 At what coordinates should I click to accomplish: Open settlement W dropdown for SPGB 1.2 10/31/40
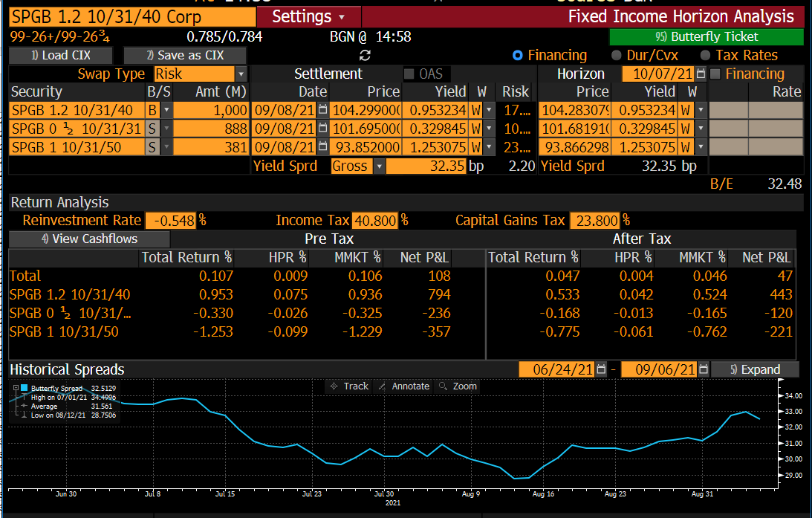pyautogui.click(x=489, y=110)
